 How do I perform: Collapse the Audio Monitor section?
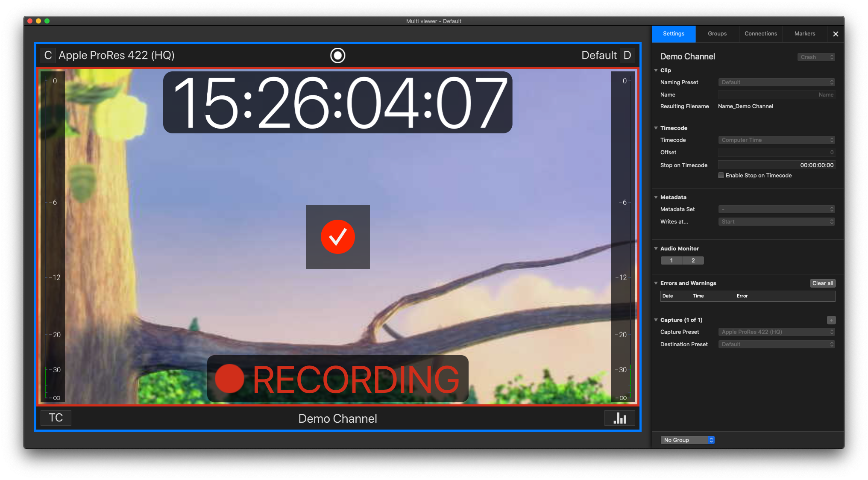click(656, 249)
